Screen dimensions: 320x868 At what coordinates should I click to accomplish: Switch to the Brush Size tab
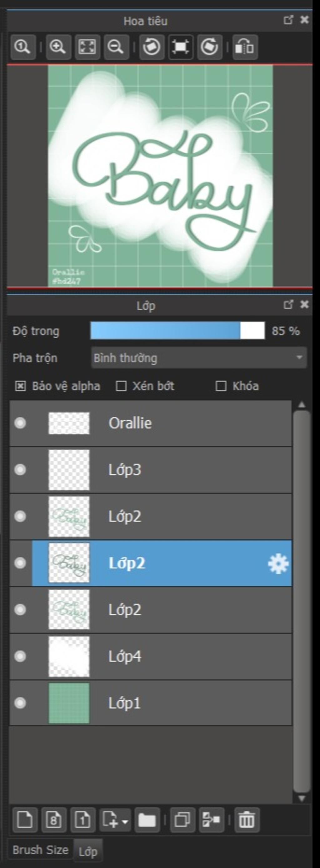(40, 850)
